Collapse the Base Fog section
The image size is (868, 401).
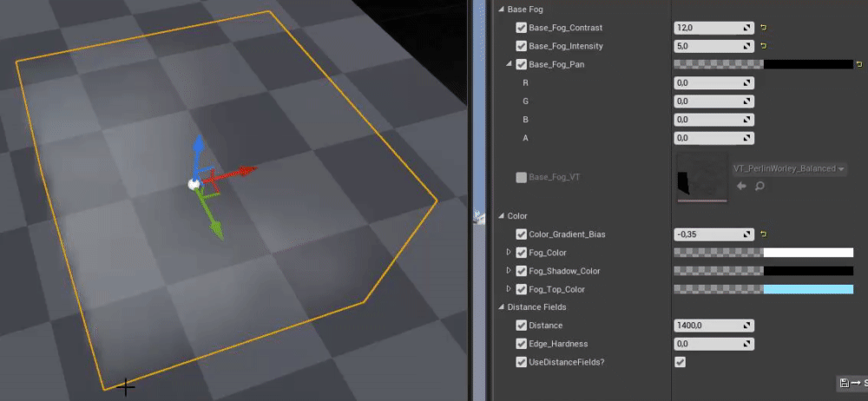pyautogui.click(x=502, y=10)
